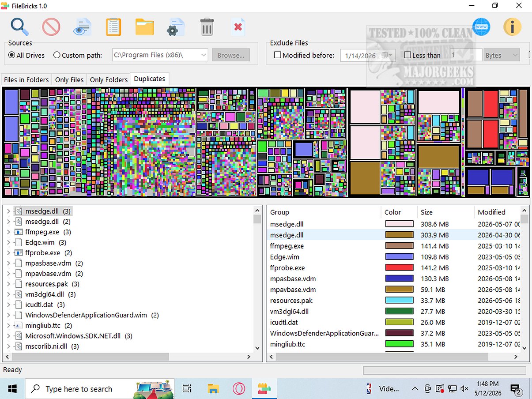Click ffmpeg.exe application icon in tree
The image size is (532, 399).
pyautogui.click(x=19, y=232)
